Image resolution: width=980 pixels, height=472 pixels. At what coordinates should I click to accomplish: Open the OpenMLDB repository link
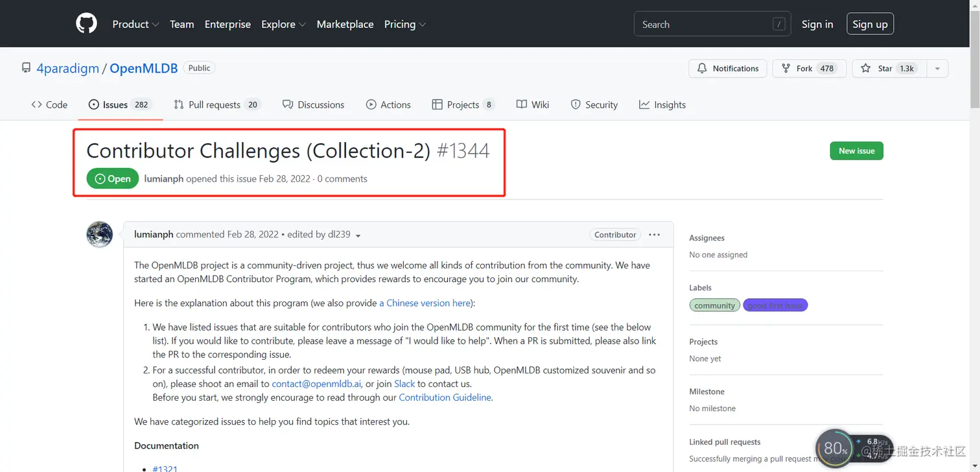coord(143,68)
